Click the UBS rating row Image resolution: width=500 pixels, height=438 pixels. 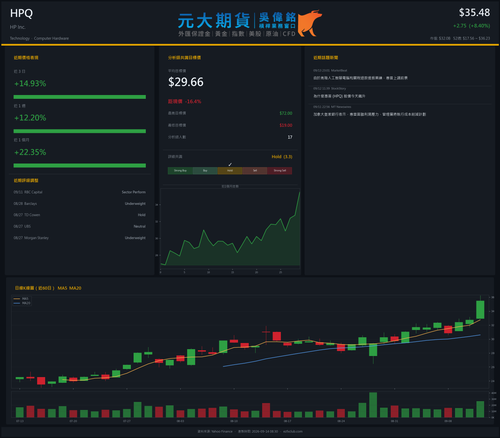pyautogui.click(x=80, y=226)
